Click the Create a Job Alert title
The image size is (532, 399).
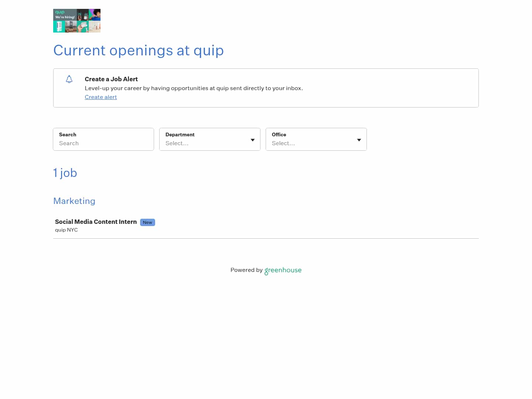click(111, 79)
